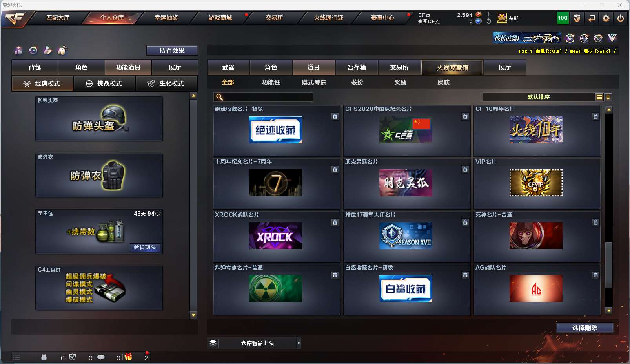Click the mouse-shaped icon above left tabs
The width and height of the screenshot is (630, 364).
point(62,50)
